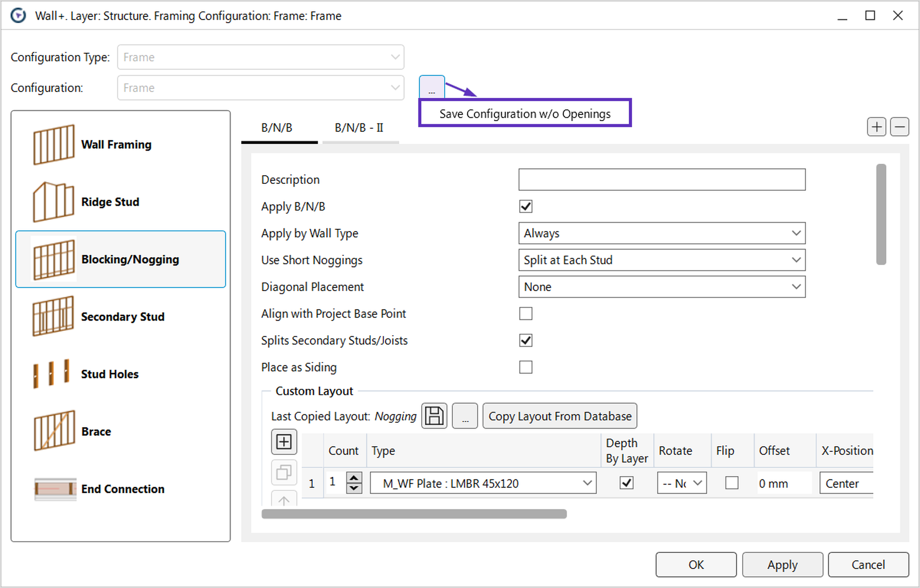Open the Brace configuration panel

coord(55,431)
